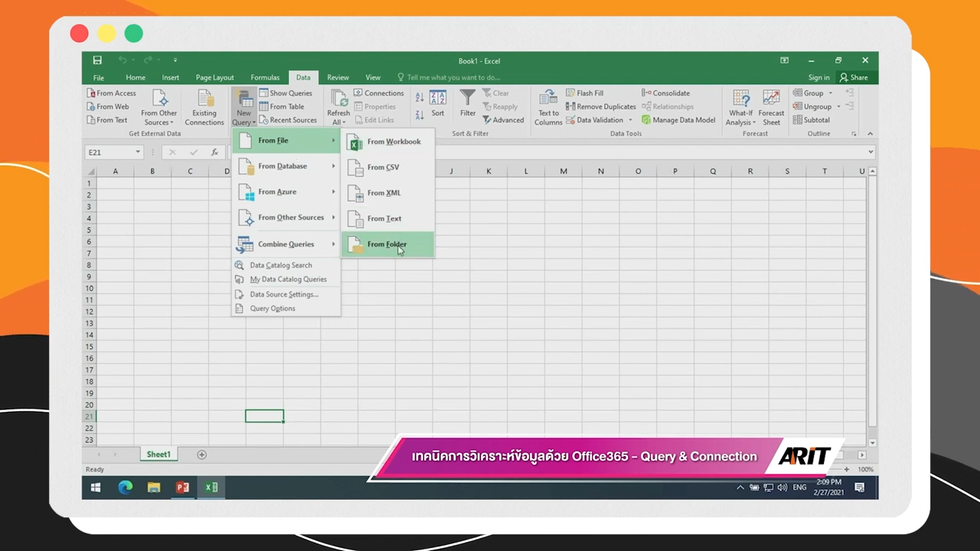Click Data Source Settings menu entry

283,294
